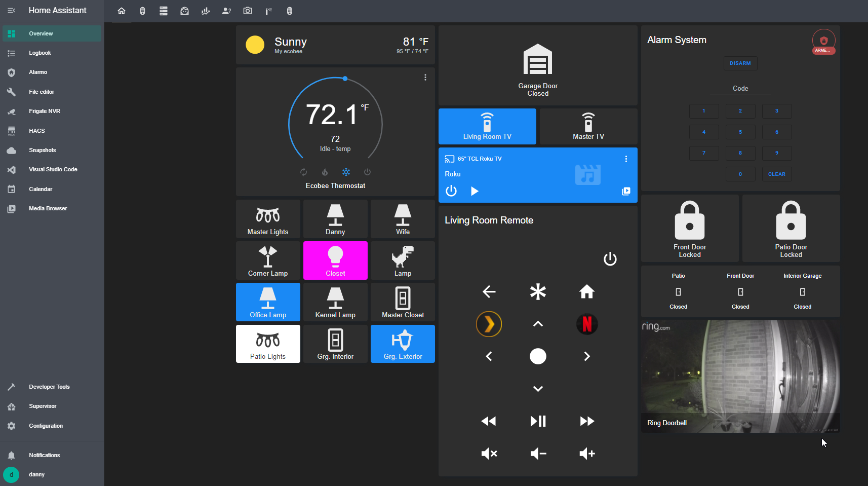This screenshot has width=868, height=486.
Task: Play media on Roku TV card
Action: [475, 191]
